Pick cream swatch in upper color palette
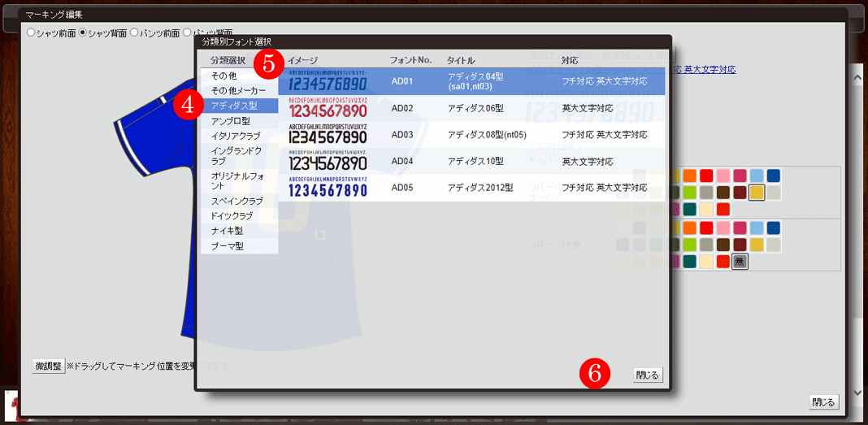Viewport: 868px width, 425px height. click(706, 209)
